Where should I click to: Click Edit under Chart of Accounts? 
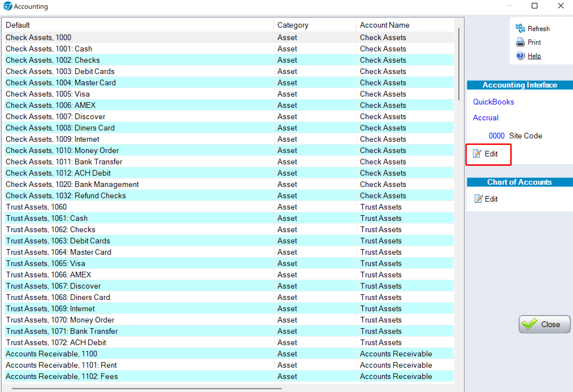491,199
